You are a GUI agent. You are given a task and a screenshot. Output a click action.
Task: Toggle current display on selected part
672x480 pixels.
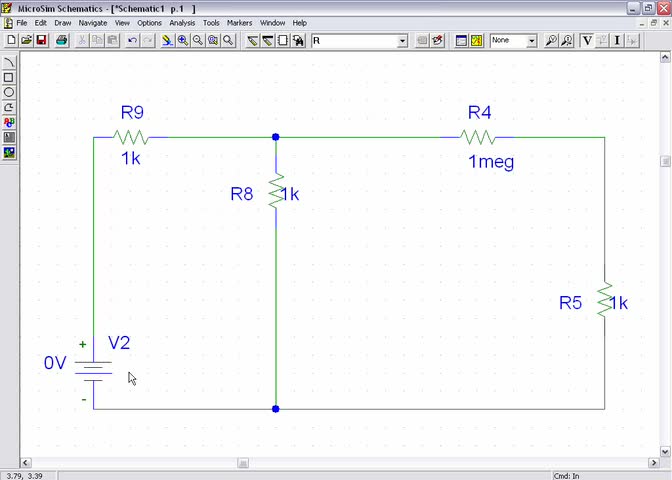[632, 40]
